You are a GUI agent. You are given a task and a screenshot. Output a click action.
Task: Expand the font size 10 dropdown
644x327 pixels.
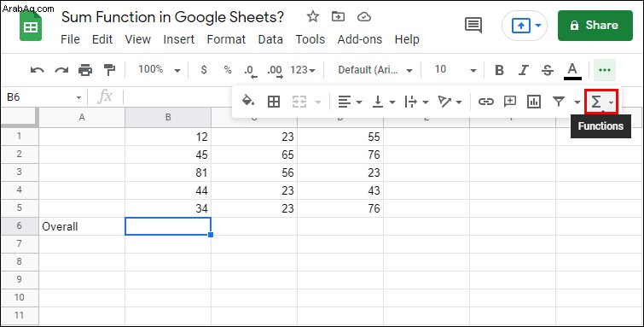point(455,69)
